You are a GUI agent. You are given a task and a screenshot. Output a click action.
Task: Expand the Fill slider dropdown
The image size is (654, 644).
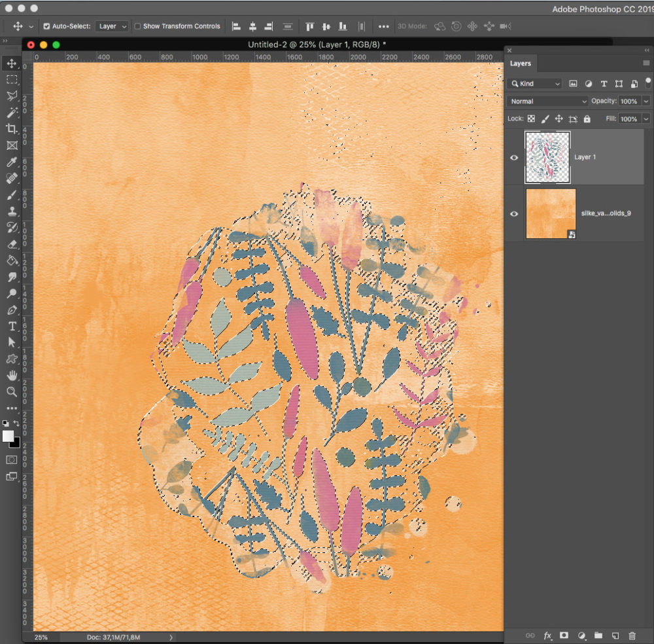(x=645, y=119)
